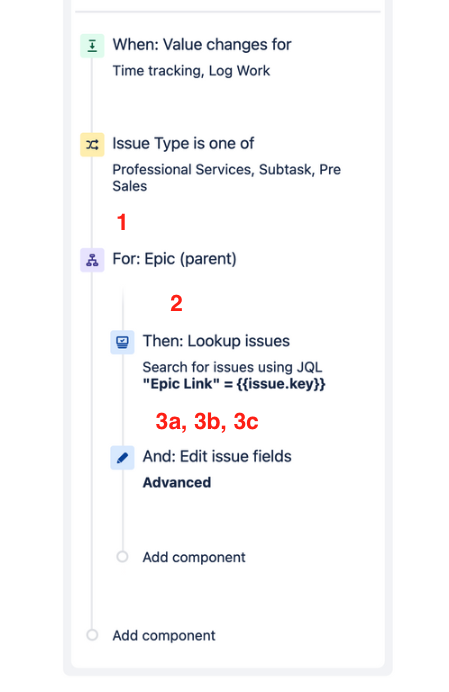Select the 'Then: Lookup issues' action
The image size is (449, 692).
tap(216, 341)
